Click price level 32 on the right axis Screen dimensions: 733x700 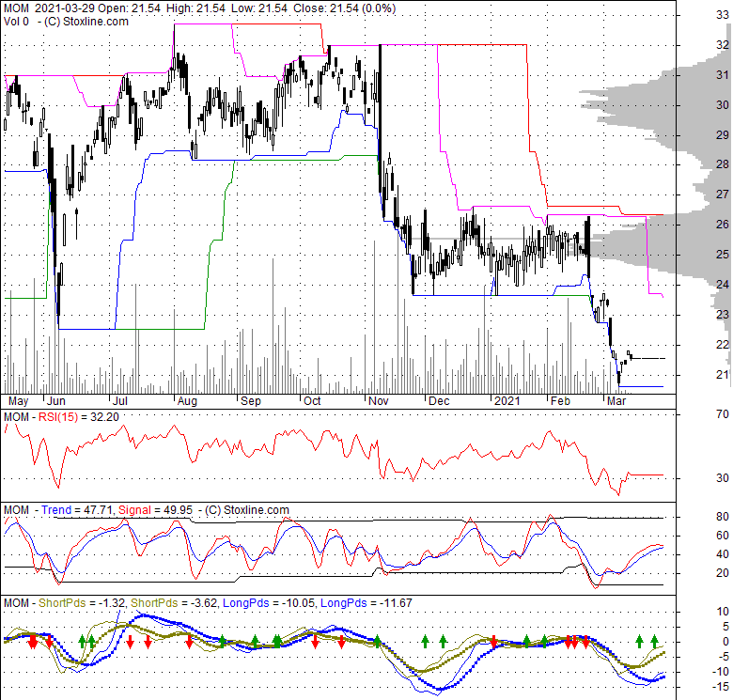(723, 45)
